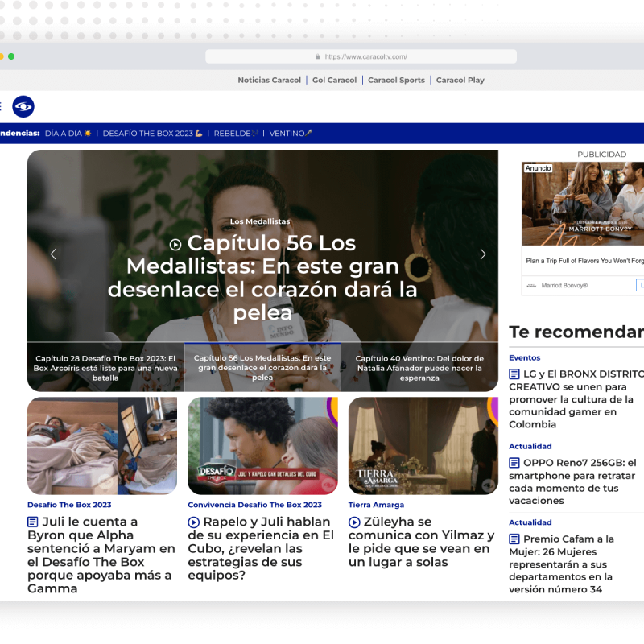Select DÍA A DÍA trending topic
This screenshot has width=644, height=644.
(x=68, y=134)
